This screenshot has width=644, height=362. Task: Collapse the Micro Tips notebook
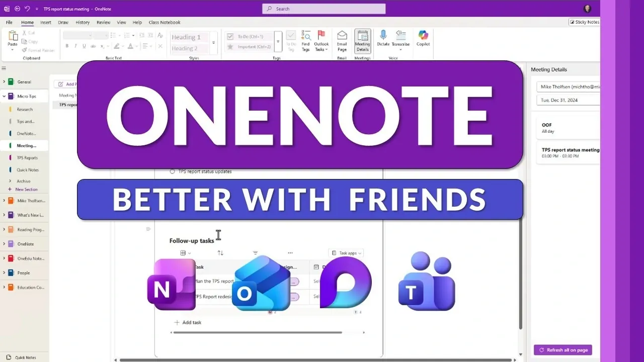[5, 96]
